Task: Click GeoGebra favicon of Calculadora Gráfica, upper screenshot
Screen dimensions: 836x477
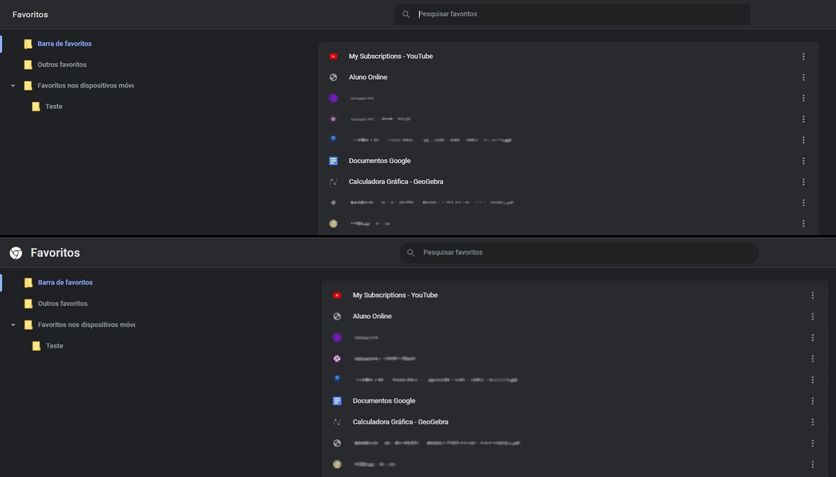Action: (333, 182)
